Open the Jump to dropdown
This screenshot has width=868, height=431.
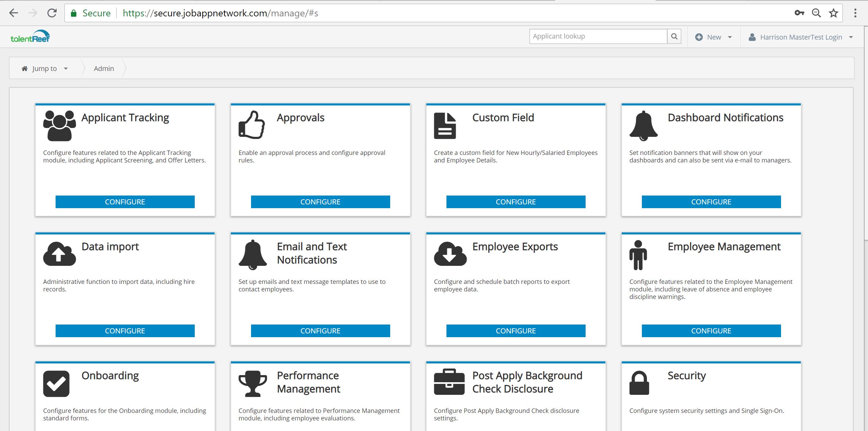click(45, 69)
